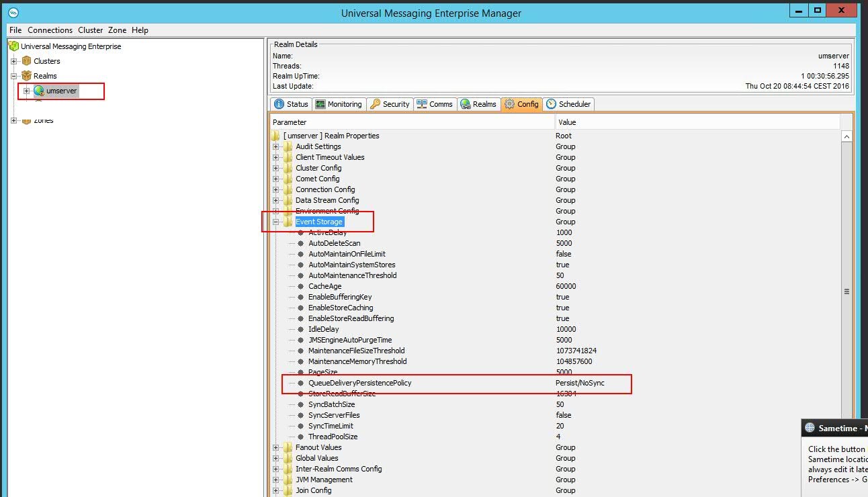Select the ThreadPoolSize parameter
The width and height of the screenshot is (868, 497).
[x=333, y=437]
